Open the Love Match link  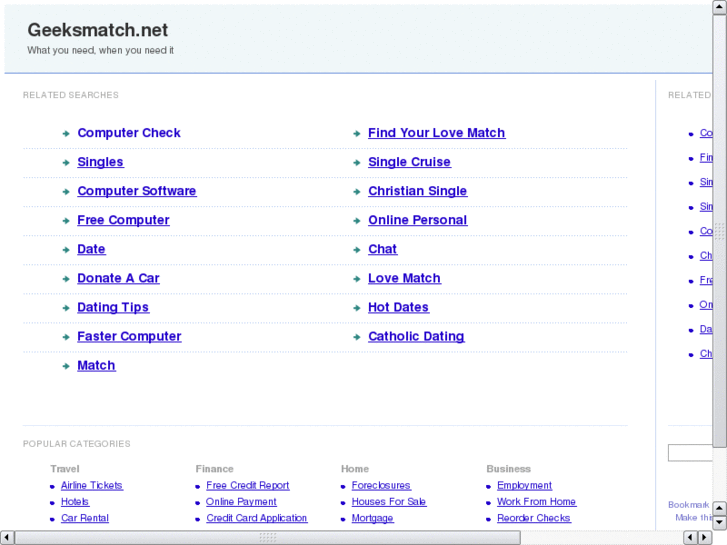(x=404, y=278)
